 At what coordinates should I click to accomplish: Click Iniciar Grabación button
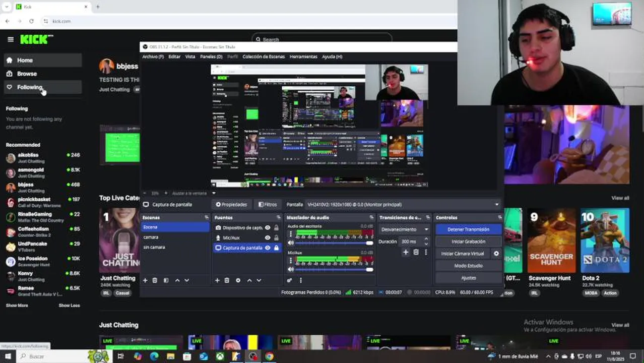click(468, 241)
